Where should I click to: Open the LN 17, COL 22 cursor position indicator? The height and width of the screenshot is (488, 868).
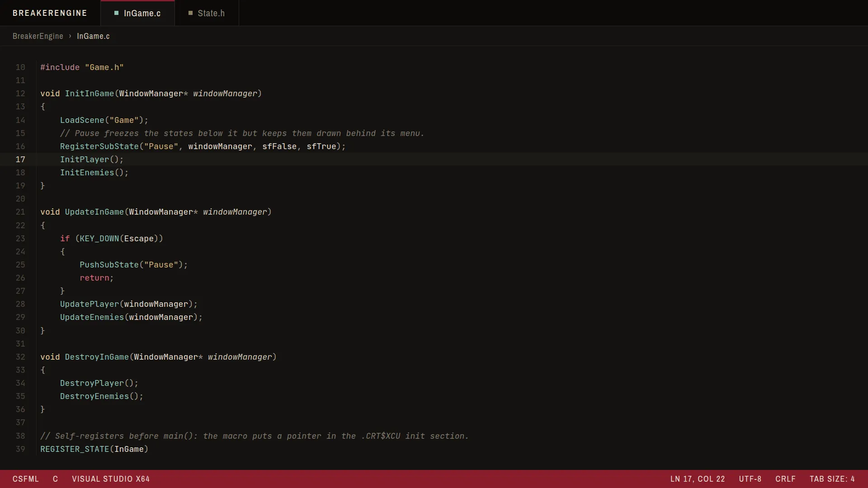(x=698, y=479)
